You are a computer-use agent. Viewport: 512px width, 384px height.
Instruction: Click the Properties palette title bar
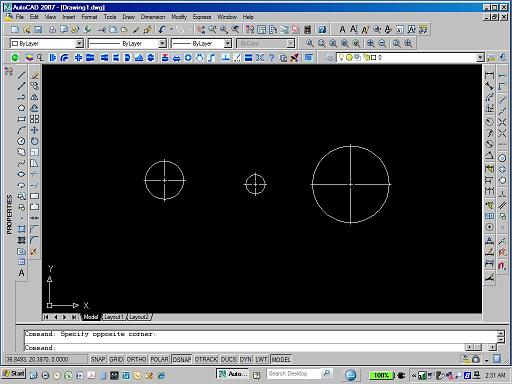pos(9,214)
